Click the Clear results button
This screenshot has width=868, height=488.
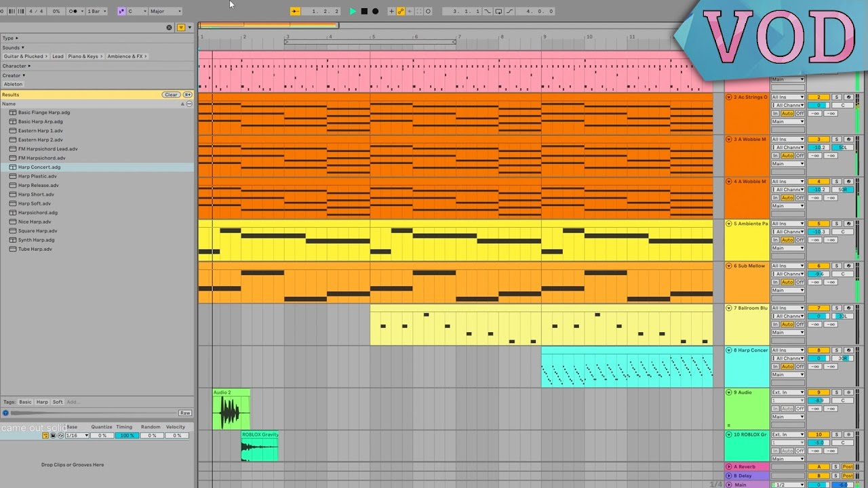pos(171,95)
